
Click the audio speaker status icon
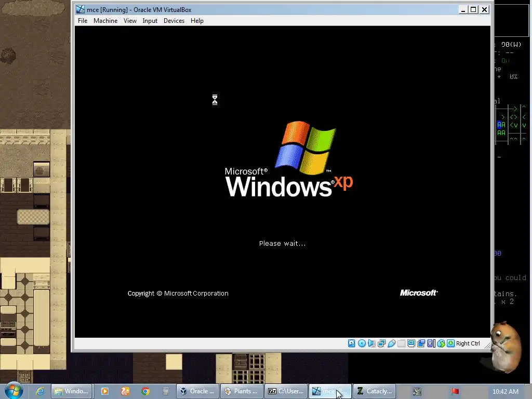[x=371, y=343]
